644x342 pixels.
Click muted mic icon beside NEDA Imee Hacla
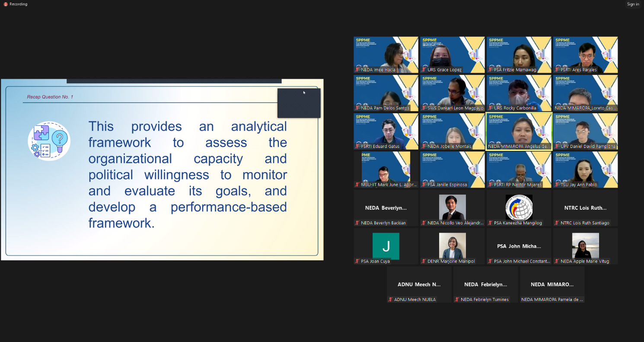[357, 70]
